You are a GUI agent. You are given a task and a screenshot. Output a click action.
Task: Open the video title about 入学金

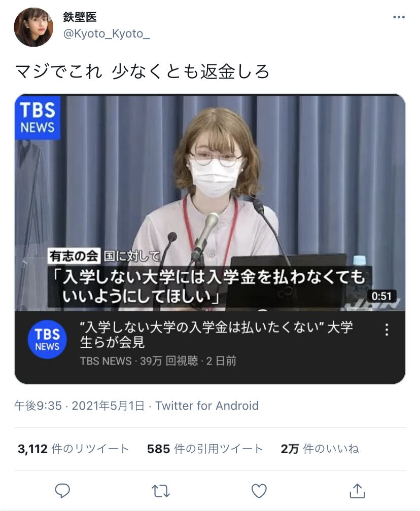pyautogui.click(x=216, y=335)
